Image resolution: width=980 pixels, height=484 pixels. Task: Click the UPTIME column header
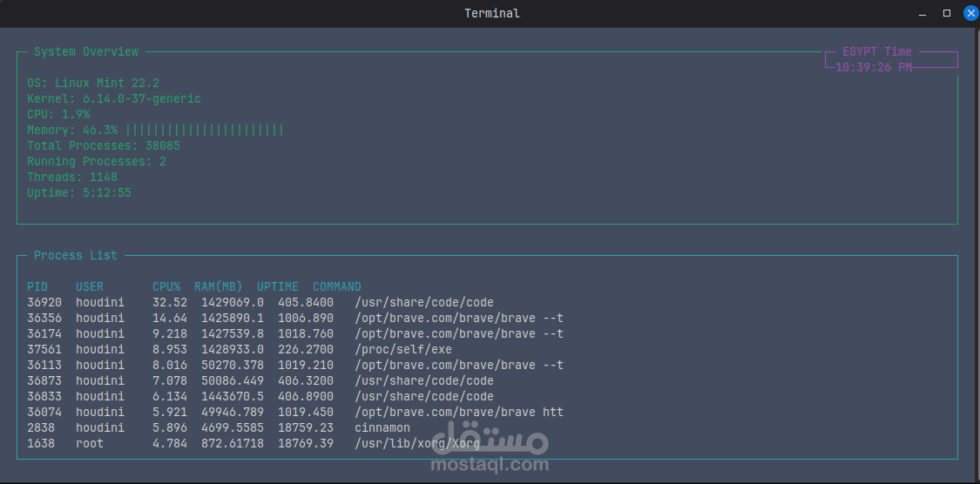tap(278, 286)
